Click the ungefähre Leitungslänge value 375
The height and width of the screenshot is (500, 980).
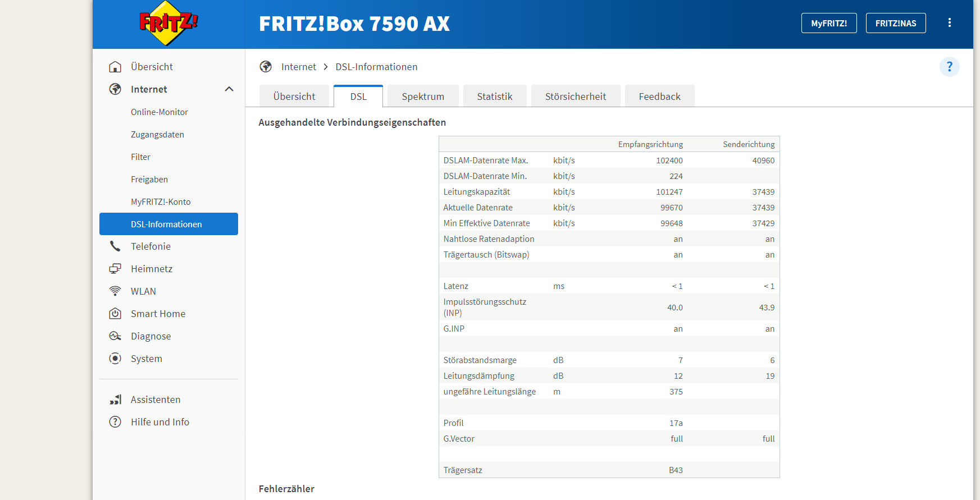click(676, 392)
